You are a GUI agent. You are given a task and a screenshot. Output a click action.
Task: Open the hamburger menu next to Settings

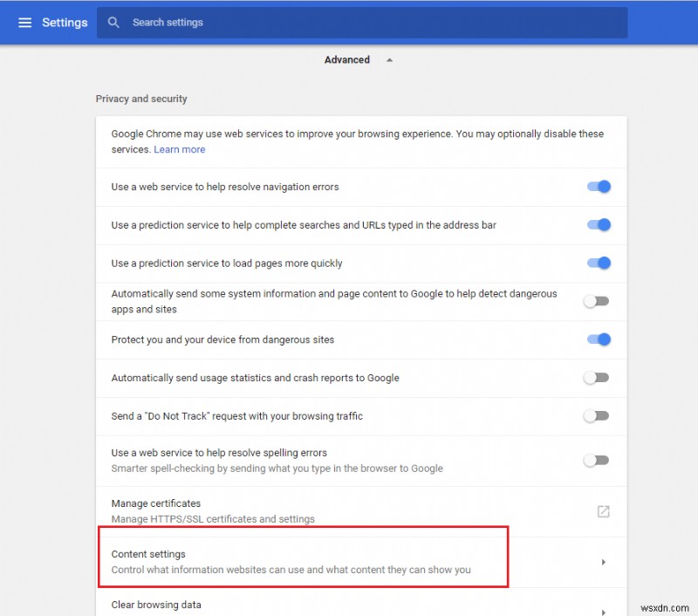[24, 22]
